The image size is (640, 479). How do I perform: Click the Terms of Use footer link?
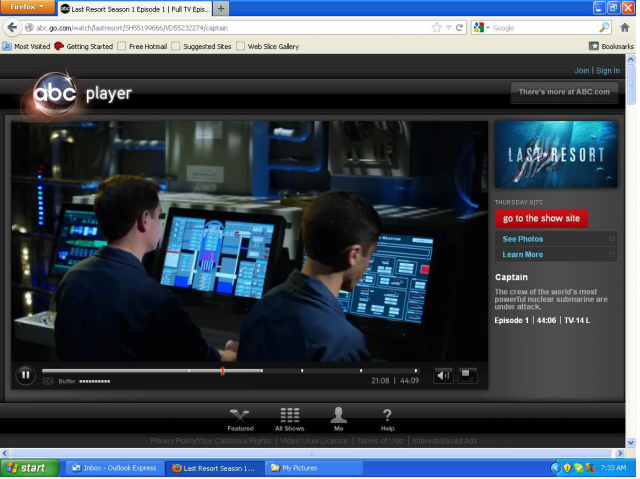click(x=382, y=443)
